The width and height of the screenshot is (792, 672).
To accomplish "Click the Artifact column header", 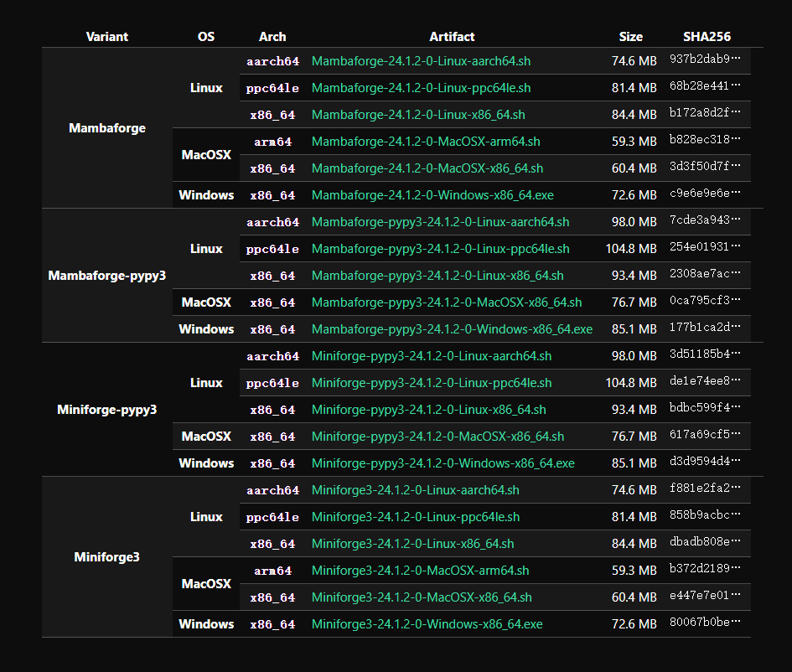I will (x=452, y=37).
